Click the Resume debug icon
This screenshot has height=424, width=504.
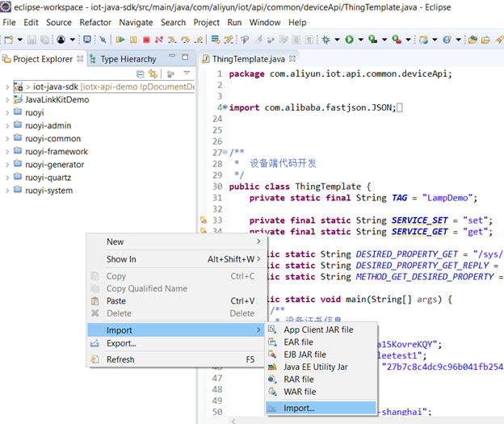pos(120,40)
